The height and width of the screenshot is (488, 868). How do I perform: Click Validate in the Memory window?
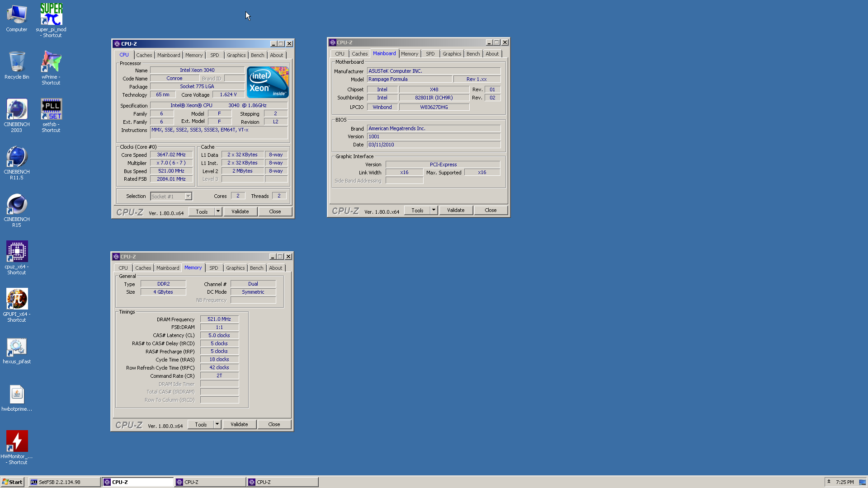coord(239,424)
